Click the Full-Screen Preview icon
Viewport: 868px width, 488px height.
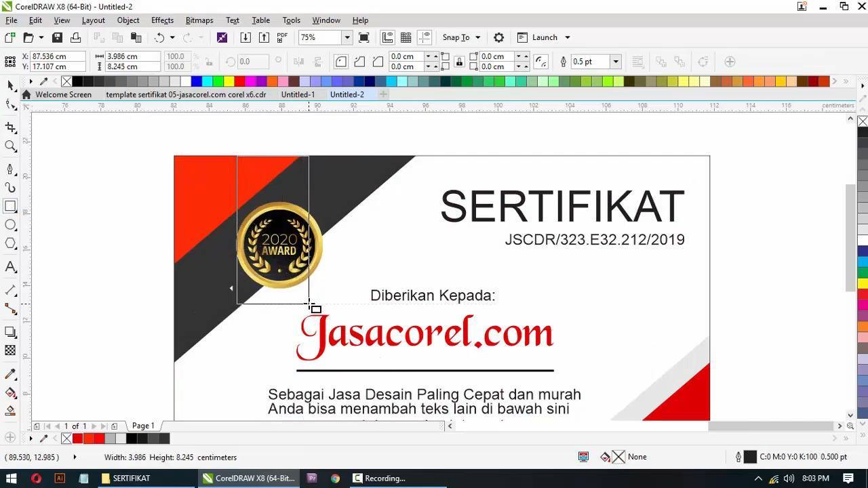point(364,37)
